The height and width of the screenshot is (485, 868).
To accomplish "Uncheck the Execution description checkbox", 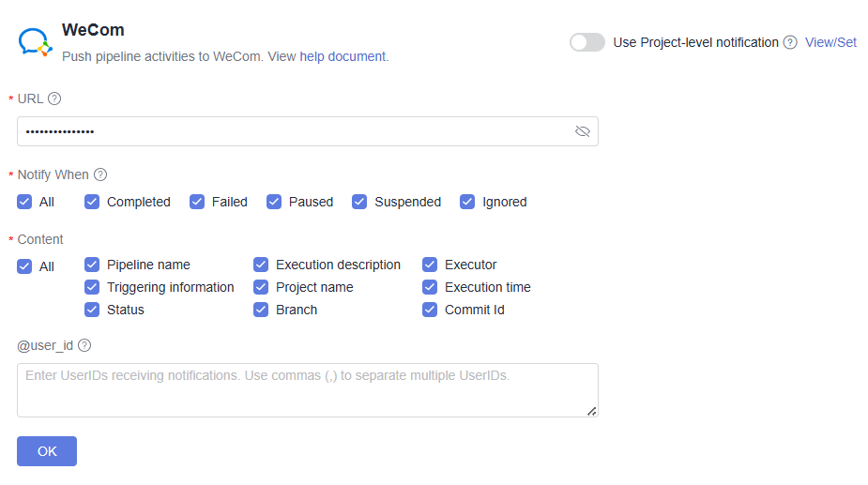I will [x=261, y=265].
